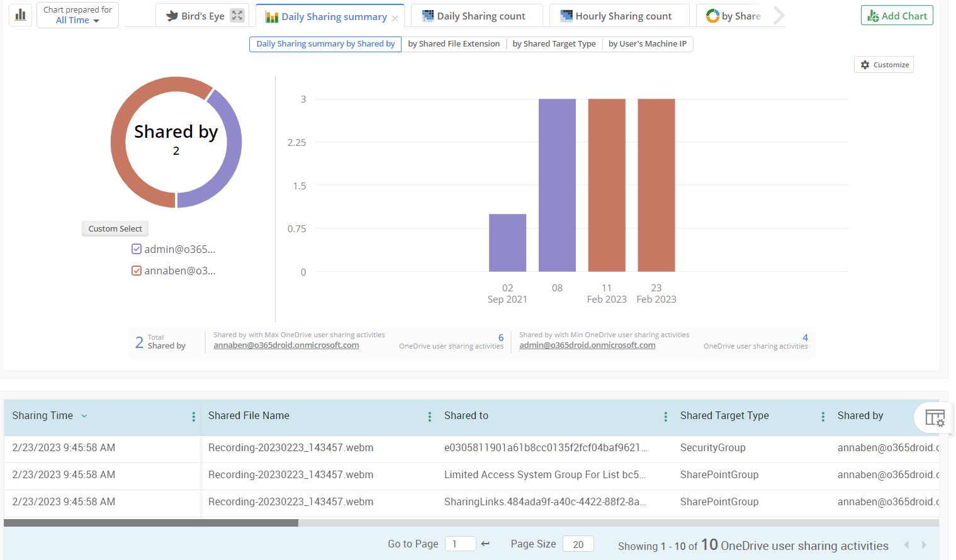Viewport: 956px width, 560px height.
Task: Click the bar chart icon at top left
Action: [21, 14]
